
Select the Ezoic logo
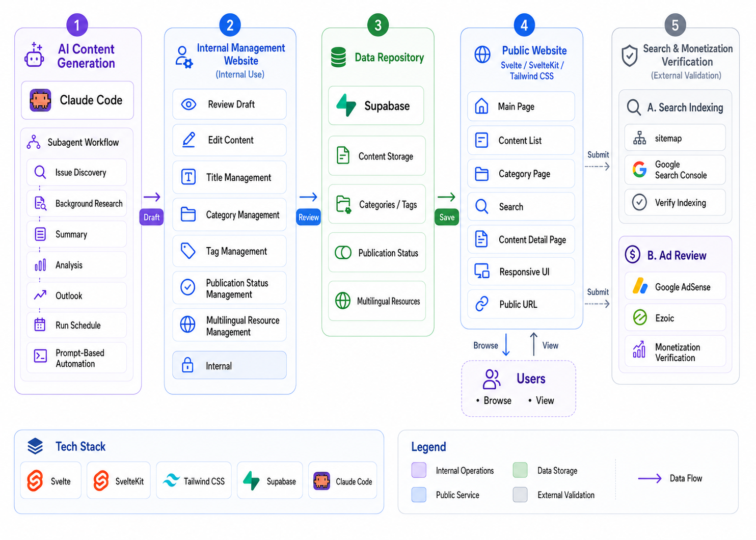pyautogui.click(x=640, y=317)
